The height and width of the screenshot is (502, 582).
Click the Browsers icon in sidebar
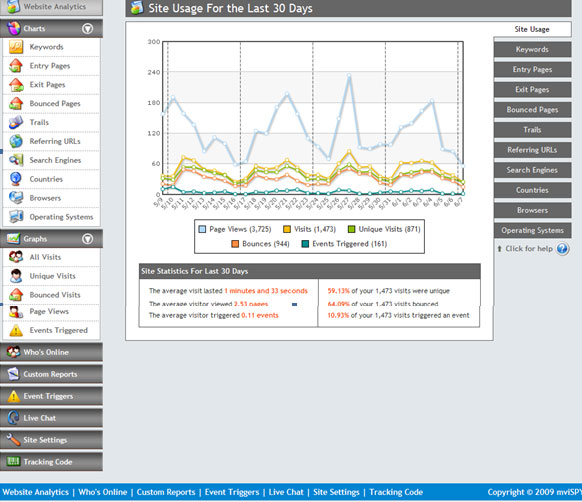click(x=16, y=198)
